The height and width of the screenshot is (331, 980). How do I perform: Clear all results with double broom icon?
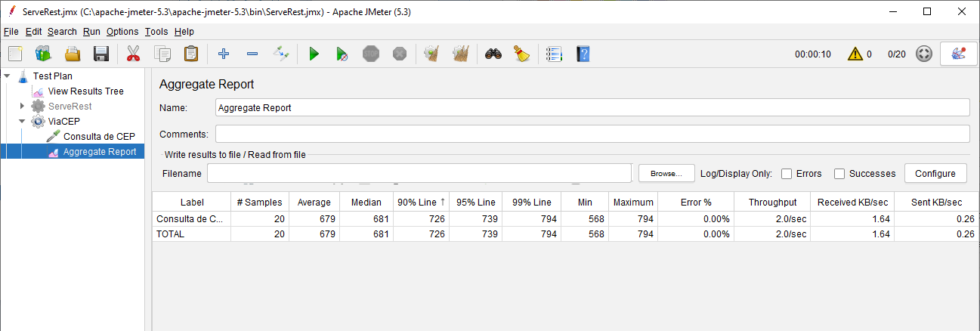click(461, 54)
